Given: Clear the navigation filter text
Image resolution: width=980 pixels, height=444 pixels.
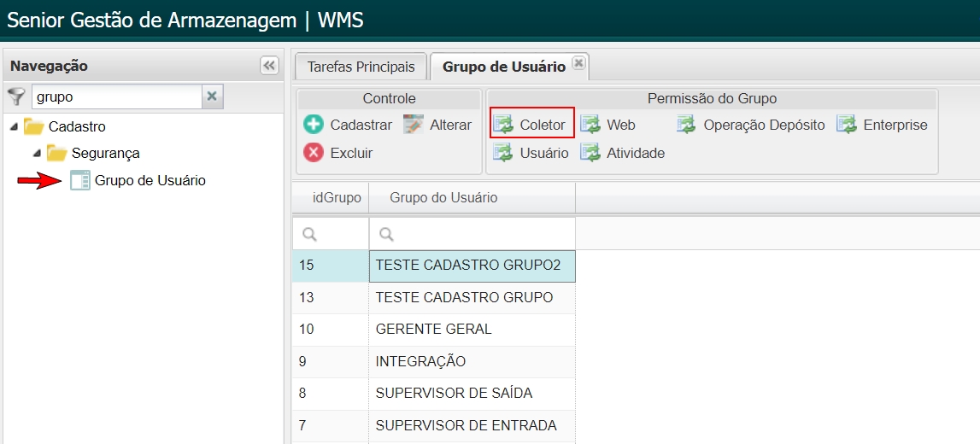Looking at the screenshot, I should 212,96.
